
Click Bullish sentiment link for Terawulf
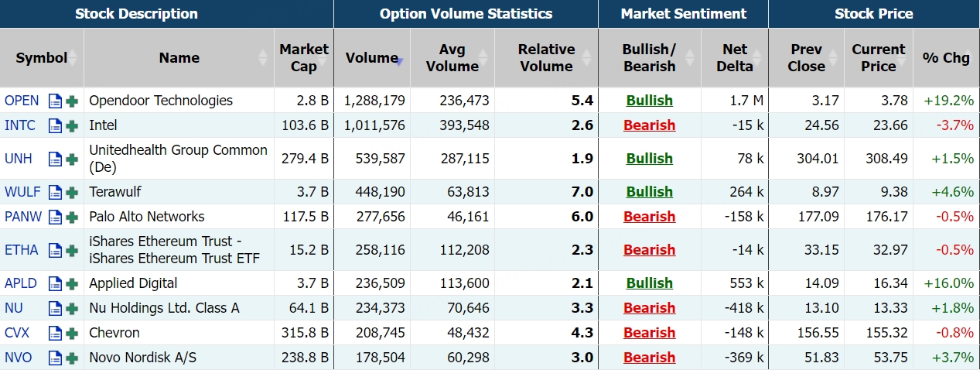649,192
